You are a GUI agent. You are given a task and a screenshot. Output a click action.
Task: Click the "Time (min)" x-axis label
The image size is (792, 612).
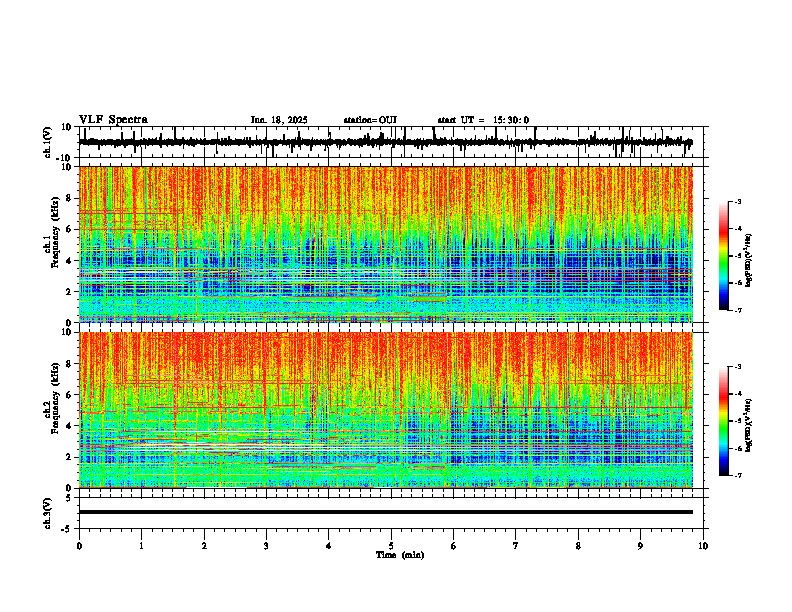tap(400, 555)
